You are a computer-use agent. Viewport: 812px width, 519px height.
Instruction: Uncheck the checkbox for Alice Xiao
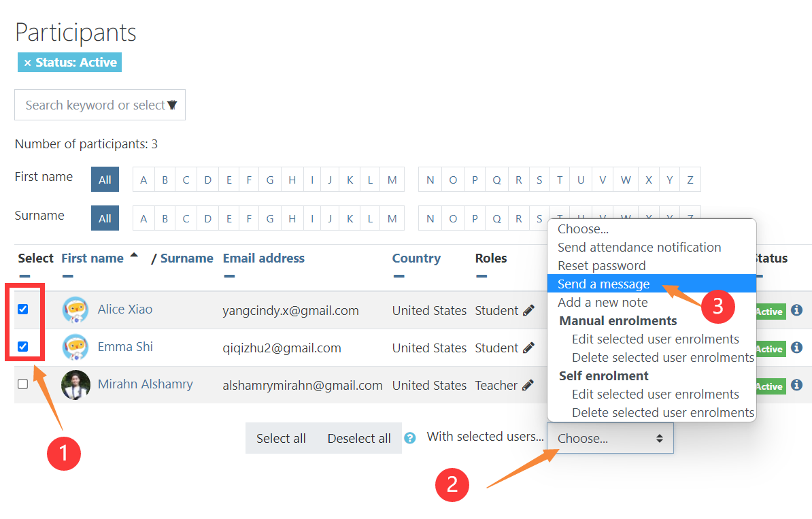[23, 309]
